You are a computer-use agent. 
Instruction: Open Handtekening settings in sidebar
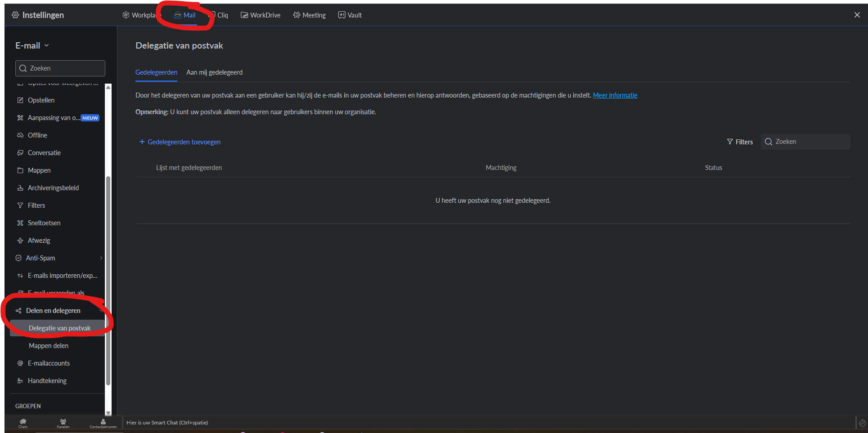(47, 381)
